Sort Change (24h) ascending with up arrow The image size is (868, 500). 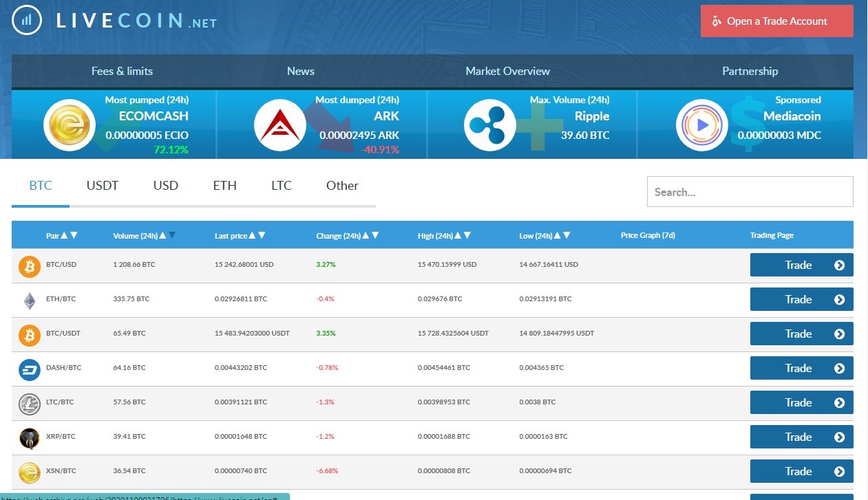366,235
